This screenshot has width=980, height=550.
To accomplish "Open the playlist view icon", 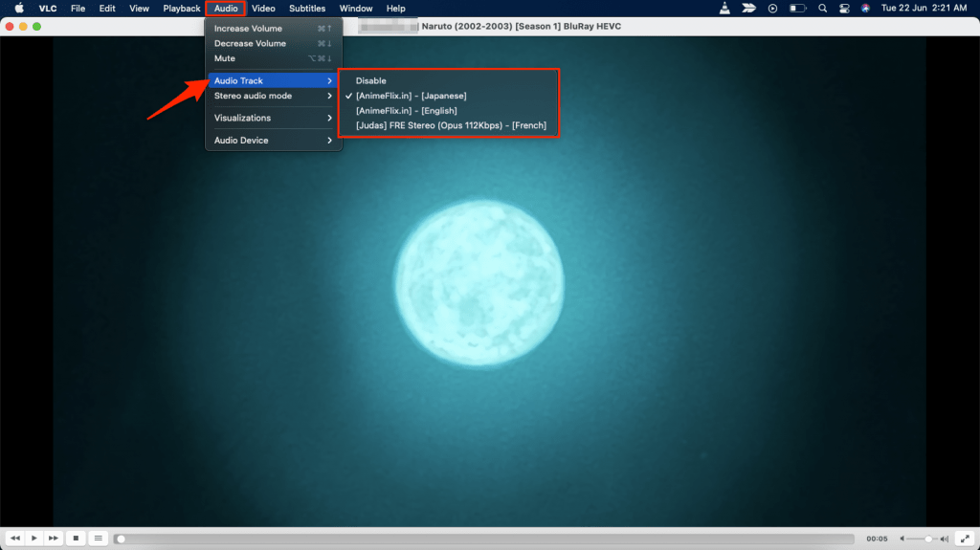I will 98,539.
